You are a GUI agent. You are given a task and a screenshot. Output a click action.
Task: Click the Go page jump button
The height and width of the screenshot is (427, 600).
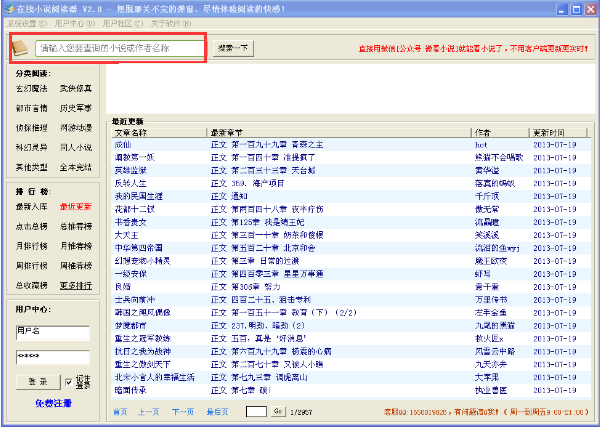tap(277, 412)
